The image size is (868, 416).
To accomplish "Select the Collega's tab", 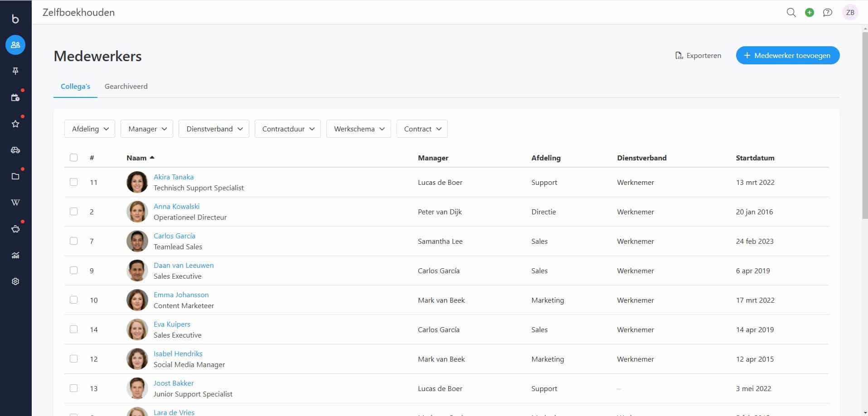I will pyautogui.click(x=75, y=86).
